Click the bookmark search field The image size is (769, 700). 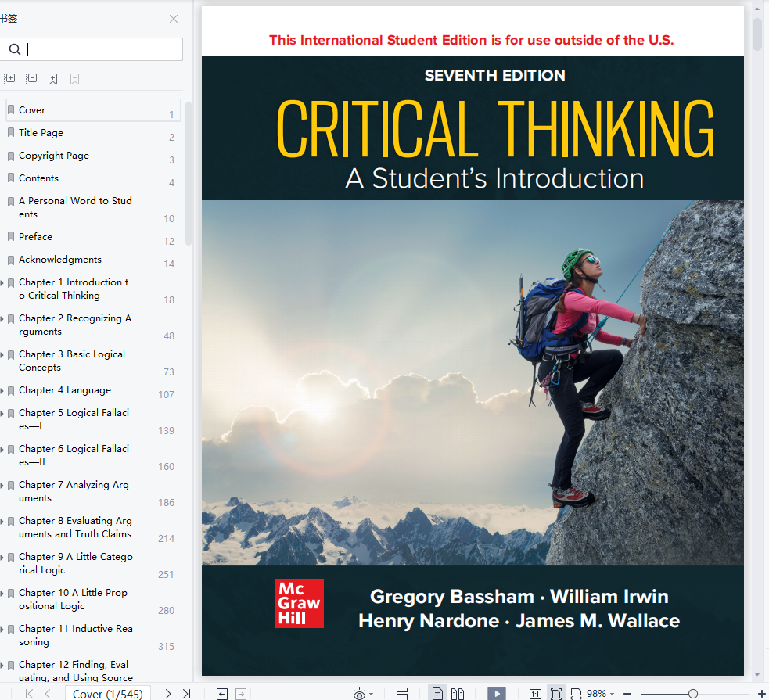pos(92,49)
